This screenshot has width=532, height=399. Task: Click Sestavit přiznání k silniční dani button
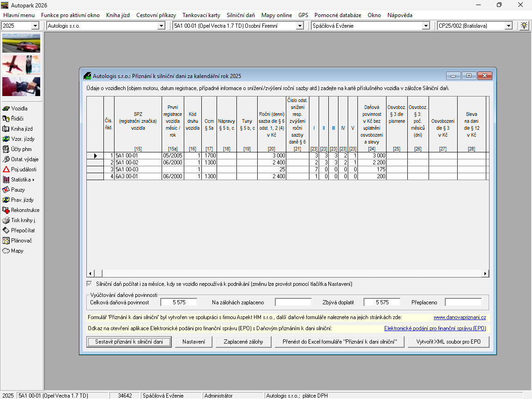129,342
